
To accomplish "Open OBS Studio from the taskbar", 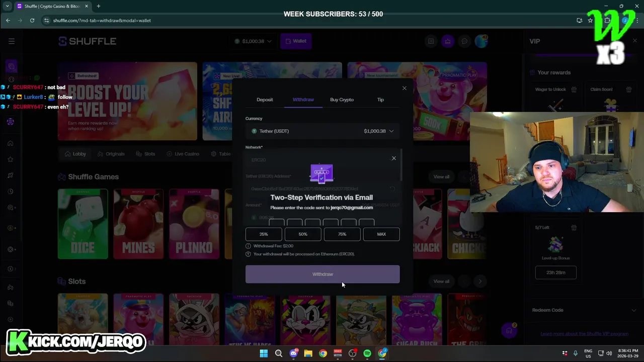I will click(x=352, y=353).
